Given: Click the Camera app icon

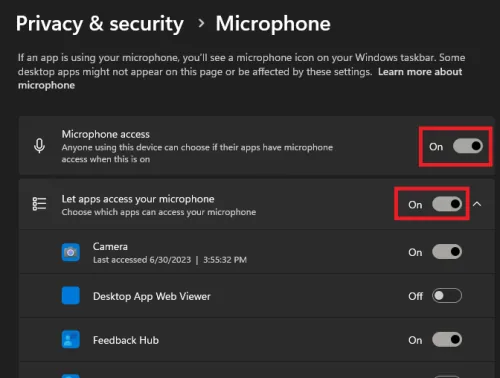Looking at the screenshot, I should (71, 252).
